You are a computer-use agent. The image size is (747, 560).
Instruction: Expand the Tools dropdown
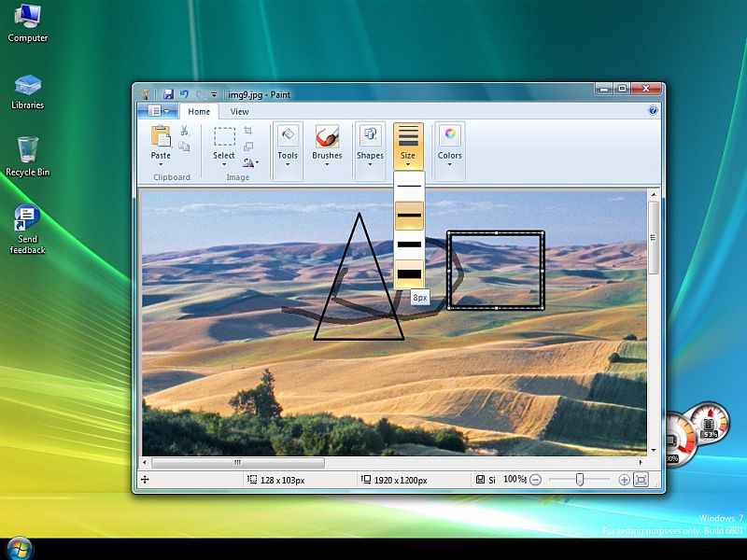pos(288,145)
